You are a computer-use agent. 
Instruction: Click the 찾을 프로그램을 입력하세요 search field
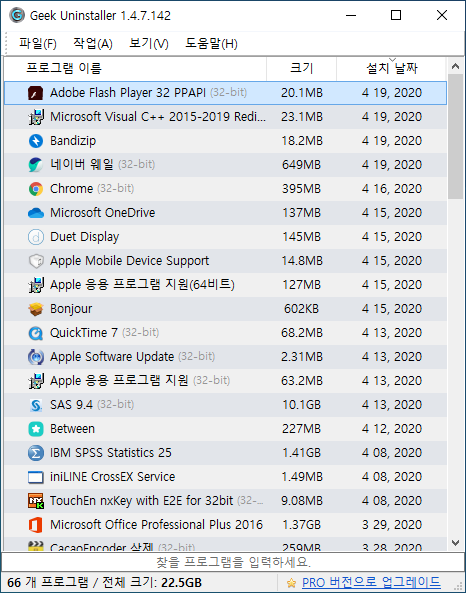(233, 562)
